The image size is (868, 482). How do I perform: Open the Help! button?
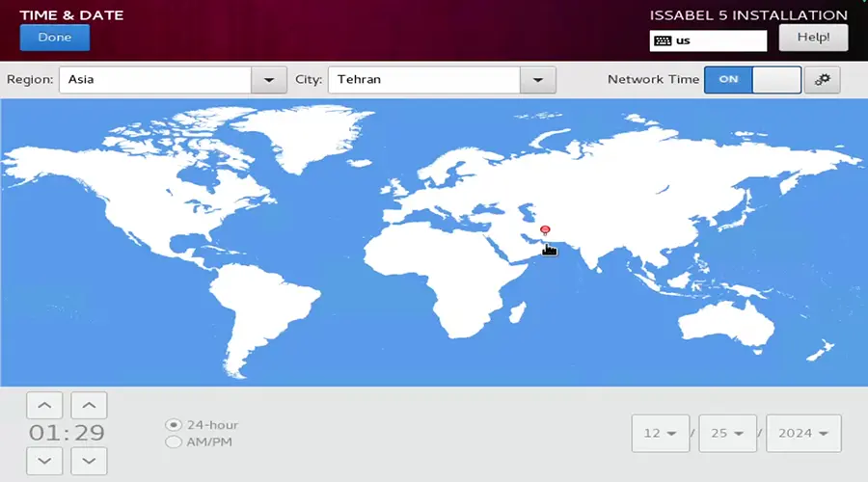813,38
